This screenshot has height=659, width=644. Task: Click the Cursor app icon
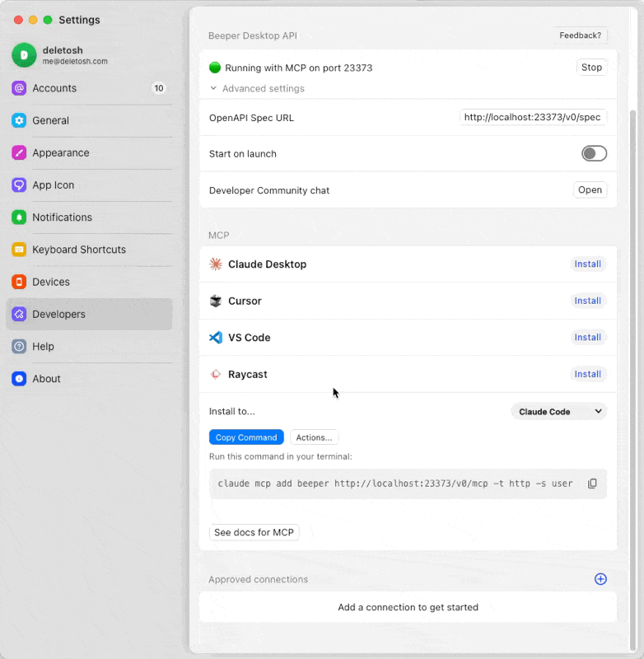[216, 301]
